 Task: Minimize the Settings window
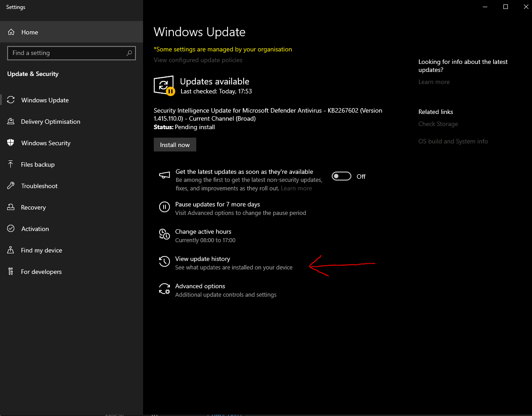click(485, 7)
